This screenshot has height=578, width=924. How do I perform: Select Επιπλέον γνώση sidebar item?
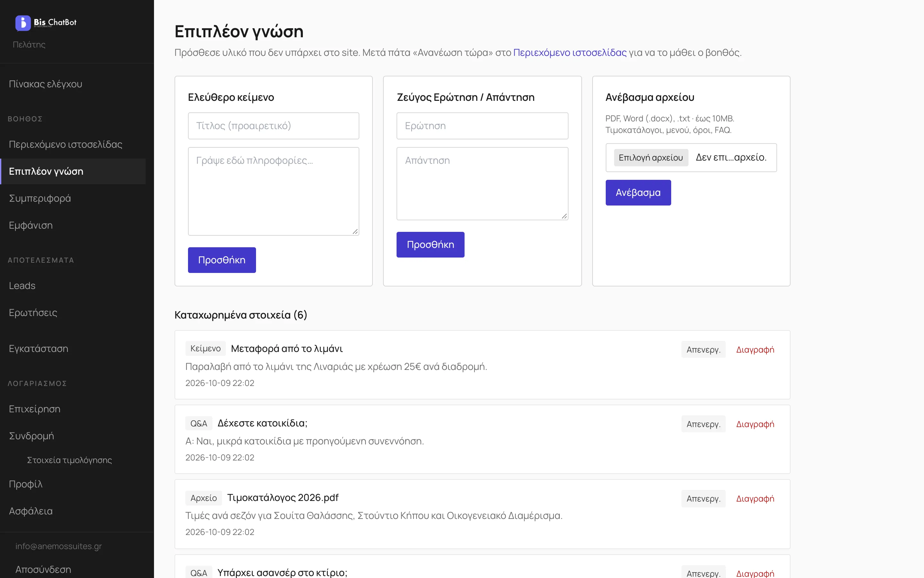73,171
